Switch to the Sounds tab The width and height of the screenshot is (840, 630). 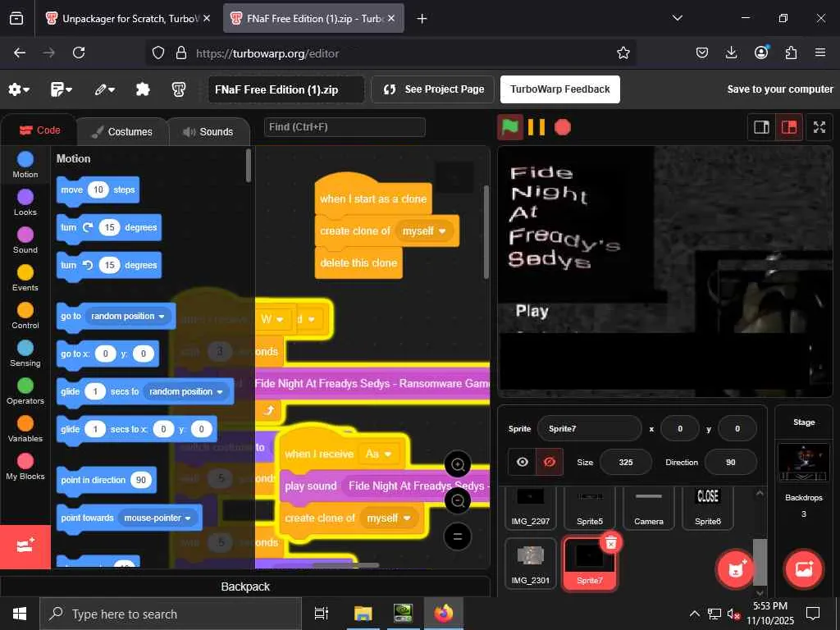[208, 132]
